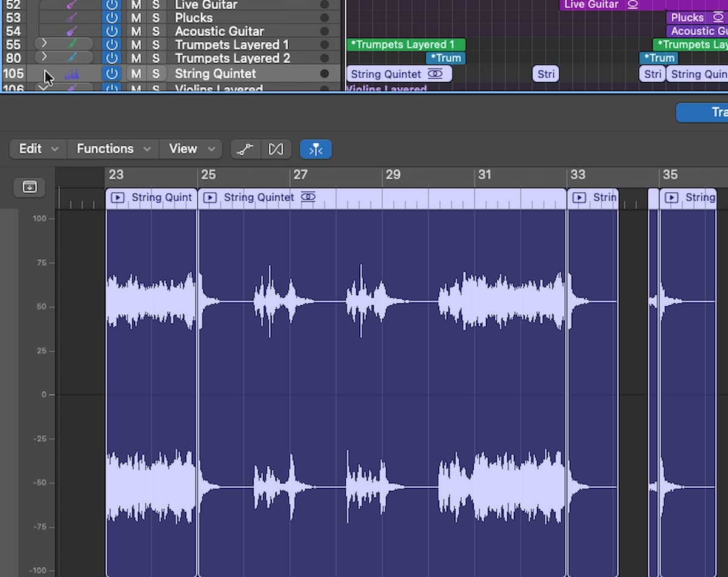This screenshot has width=728, height=577.
Task: Click bar 29 in the editor ruler
Action: point(393,175)
